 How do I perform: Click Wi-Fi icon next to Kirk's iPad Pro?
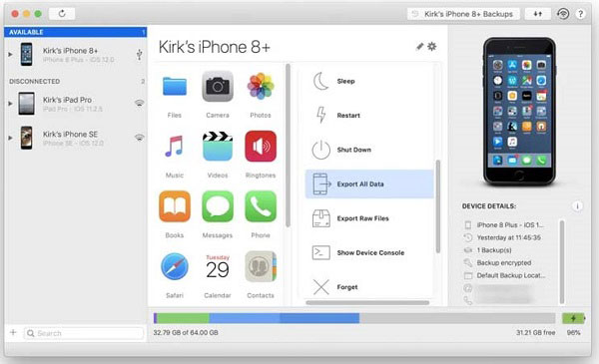[140, 103]
